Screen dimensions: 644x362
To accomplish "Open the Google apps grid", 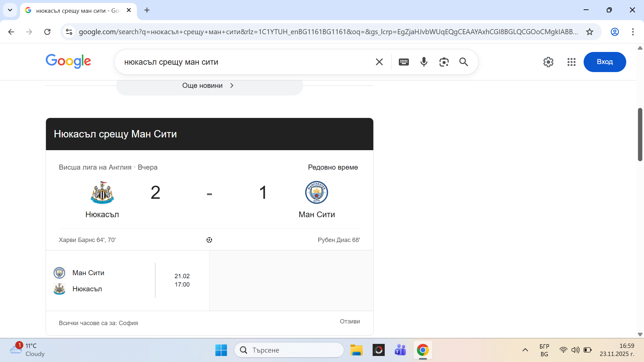I will point(571,62).
